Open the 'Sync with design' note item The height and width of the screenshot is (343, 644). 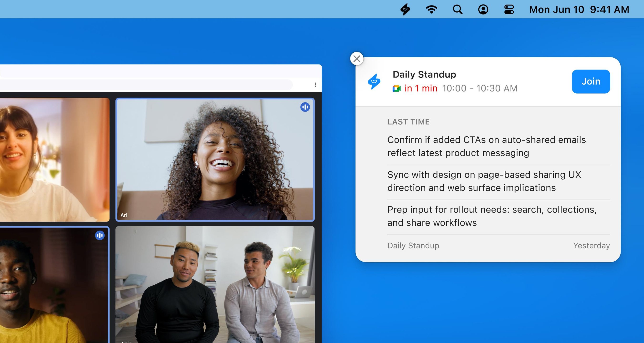(484, 181)
